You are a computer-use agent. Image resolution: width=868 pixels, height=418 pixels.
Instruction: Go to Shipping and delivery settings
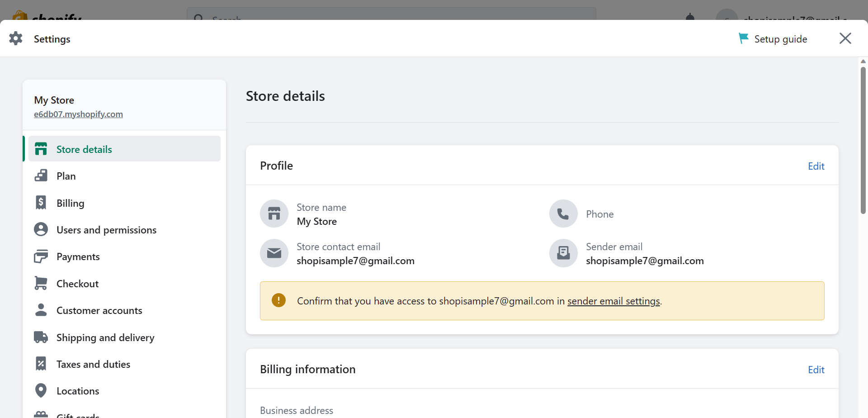124,337
